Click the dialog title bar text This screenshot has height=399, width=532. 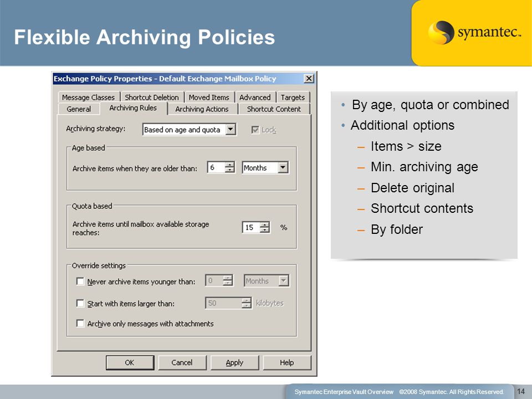click(165, 79)
